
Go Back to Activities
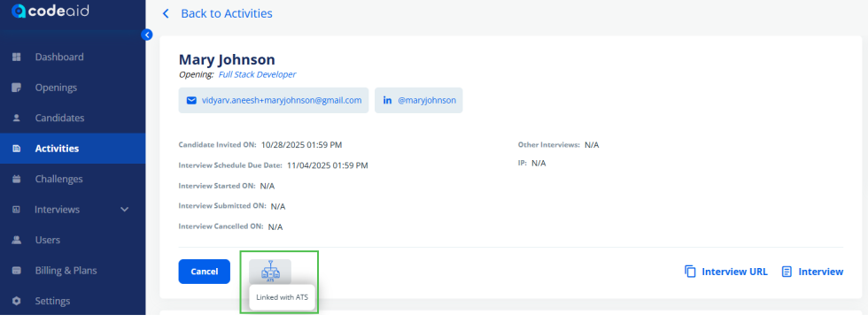(227, 13)
